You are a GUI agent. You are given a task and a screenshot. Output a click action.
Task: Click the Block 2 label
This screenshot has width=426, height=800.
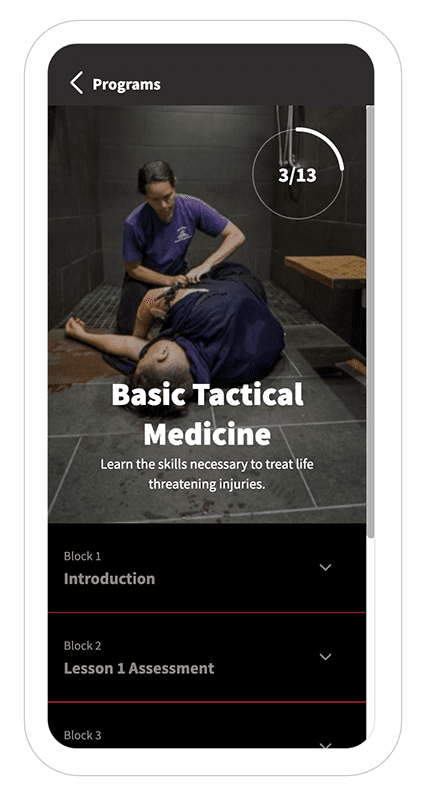click(x=82, y=645)
